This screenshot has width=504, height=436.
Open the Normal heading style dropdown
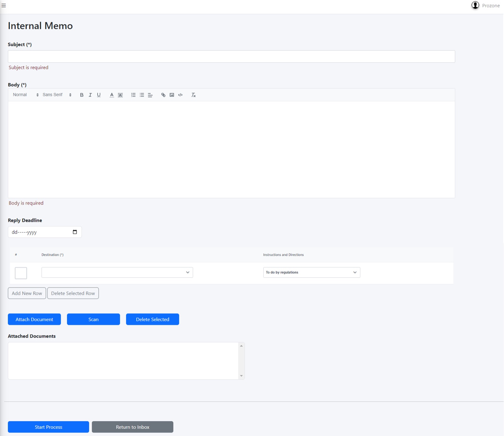click(x=26, y=95)
